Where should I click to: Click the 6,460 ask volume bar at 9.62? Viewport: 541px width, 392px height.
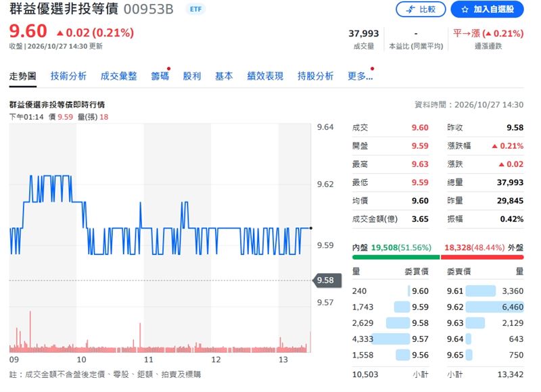pyautogui.click(x=494, y=307)
